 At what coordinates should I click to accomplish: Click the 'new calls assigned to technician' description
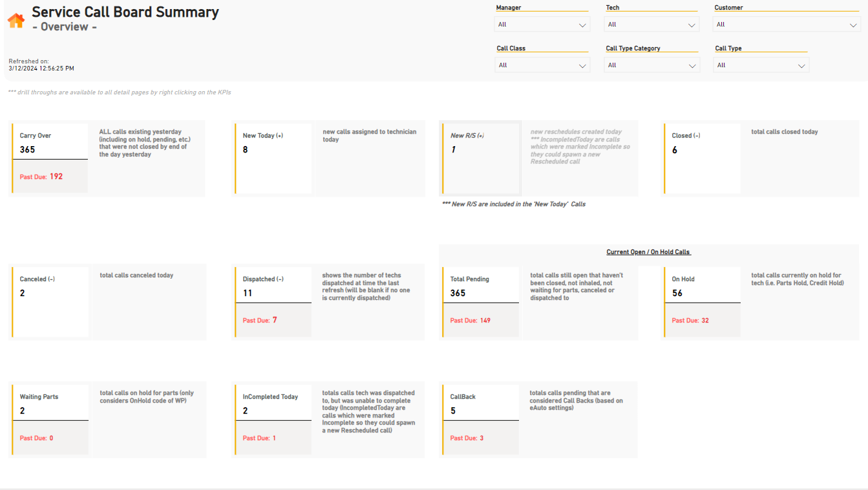(370, 136)
